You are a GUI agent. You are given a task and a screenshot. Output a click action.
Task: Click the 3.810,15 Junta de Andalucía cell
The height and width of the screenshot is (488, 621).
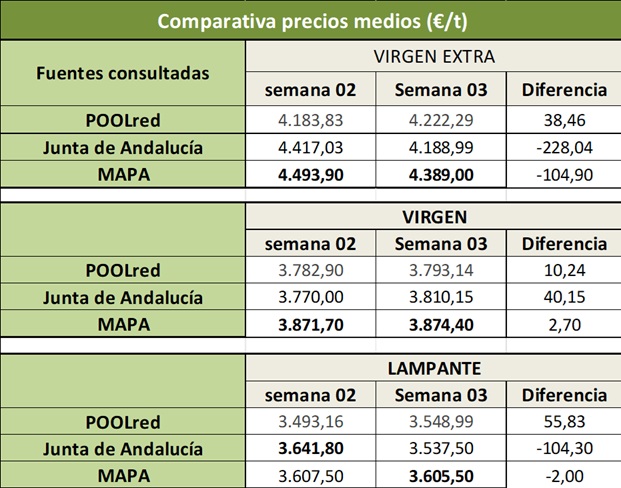tap(440, 297)
